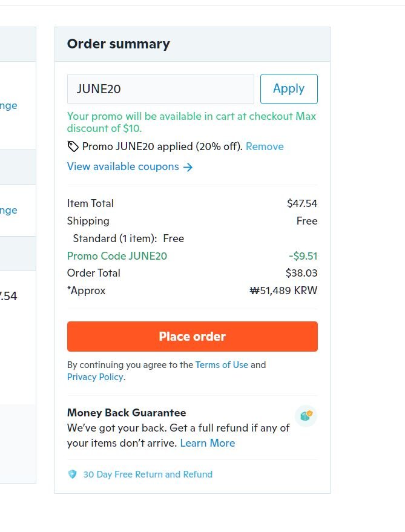Remove the applied JUNE20 promo
405x532 pixels.
pos(265,146)
